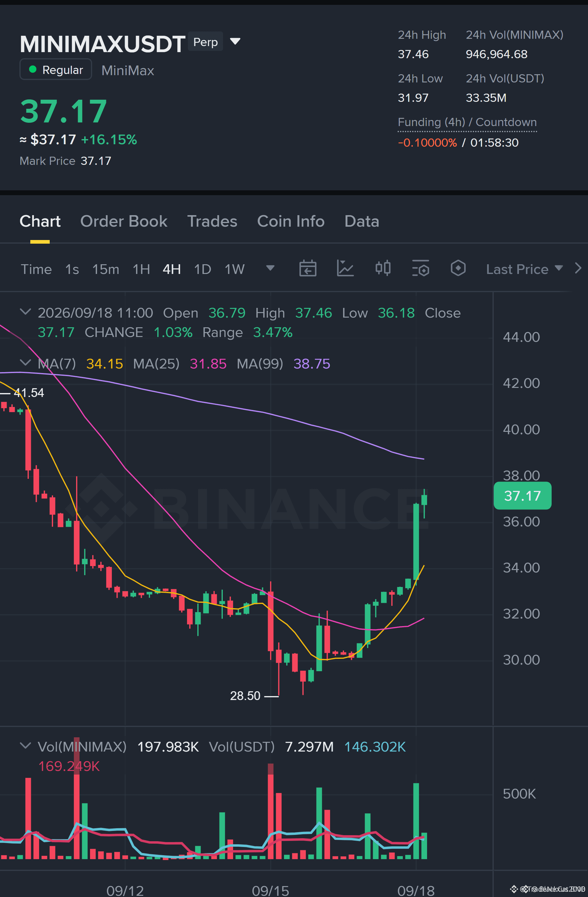The height and width of the screenshot is (897, 588).
Task: Click the right arrow to show more tools
Action: pos(578,268)
